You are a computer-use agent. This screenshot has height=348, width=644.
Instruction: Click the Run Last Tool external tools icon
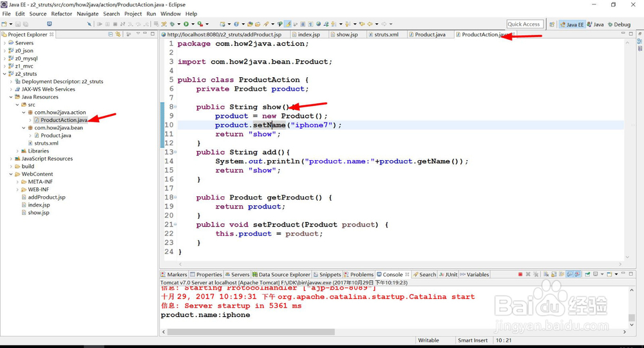point(200,24)
